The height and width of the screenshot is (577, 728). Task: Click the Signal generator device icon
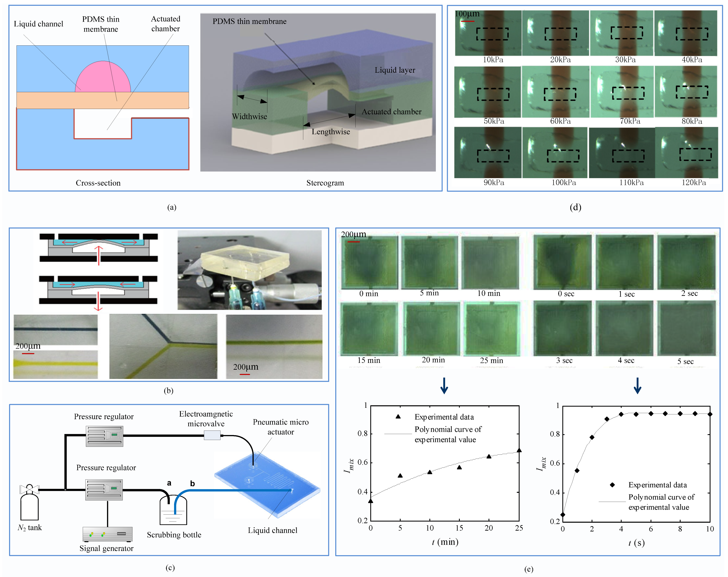[x=107, y=534]
